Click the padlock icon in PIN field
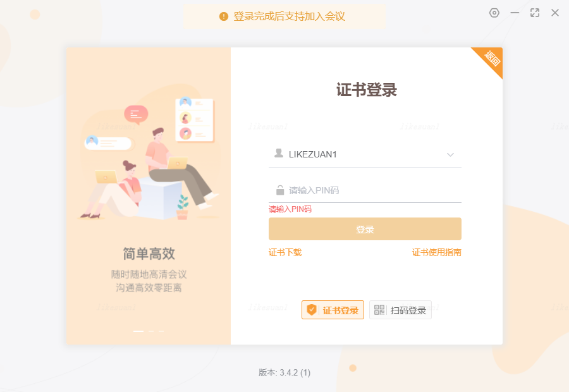The width and height of the screenshot is (569, 392). 280,190
